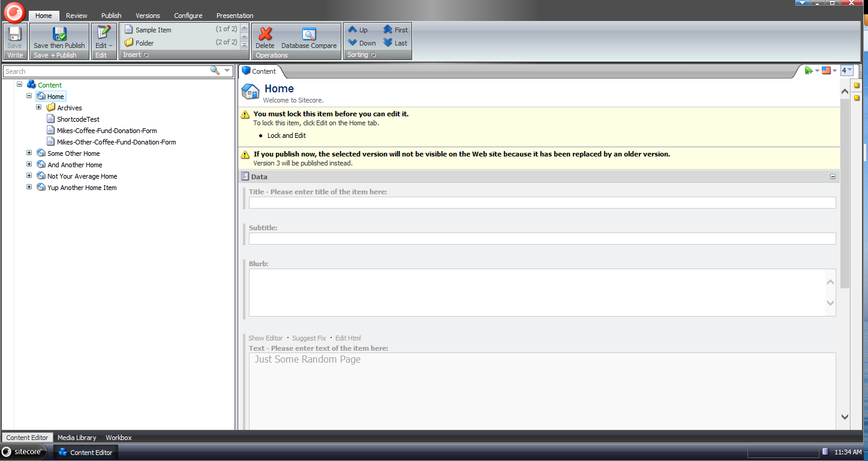
Task: Expand the Some Other Home node
Action: pyautogui.click(x=29, y=153)
